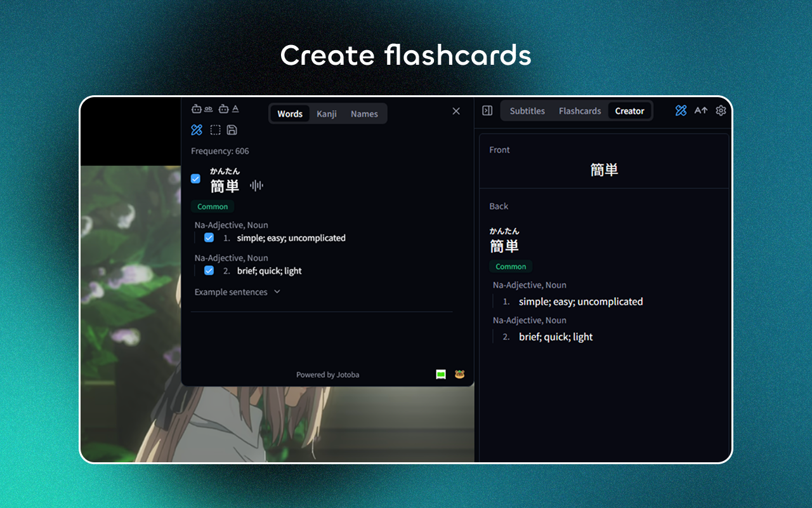Viewport: 812px width, 508px height.
Task: Switch to the Names tab
Action: (x=364, y=114)
